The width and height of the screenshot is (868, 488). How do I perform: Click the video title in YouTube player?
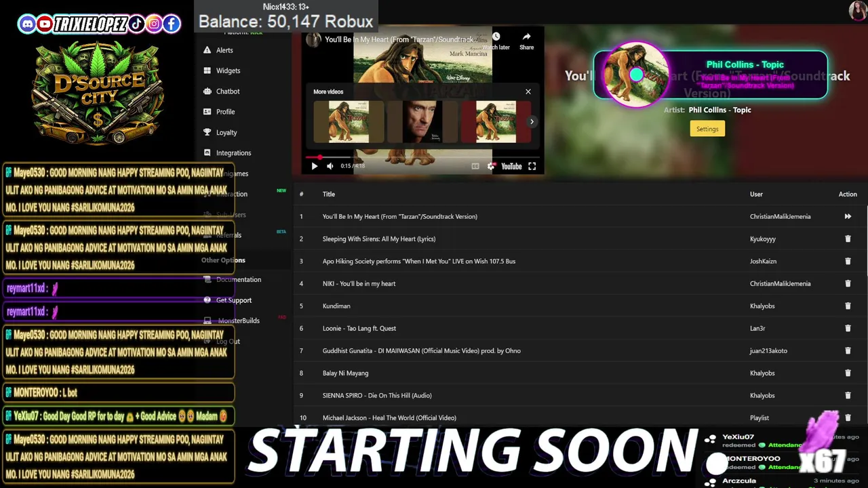tap(399, 39)
